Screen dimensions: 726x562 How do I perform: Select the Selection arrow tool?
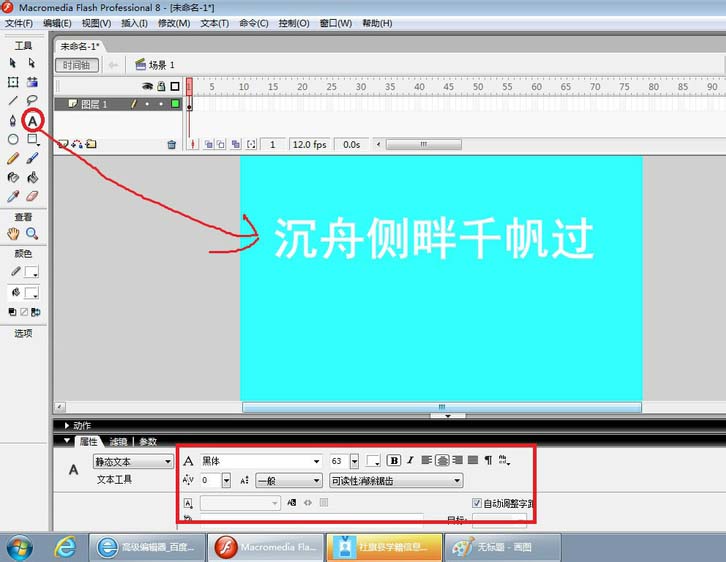click(x=13, y=63)
